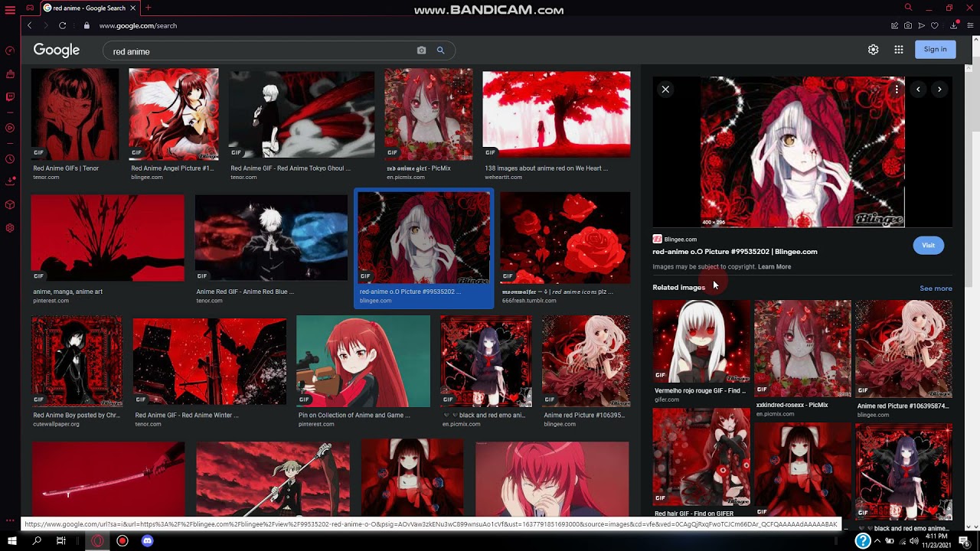Open Pin on Collection of Anime thumbnail
Image resolution: width=980 pixels, height=551 pixels.
tap(363, 361)
